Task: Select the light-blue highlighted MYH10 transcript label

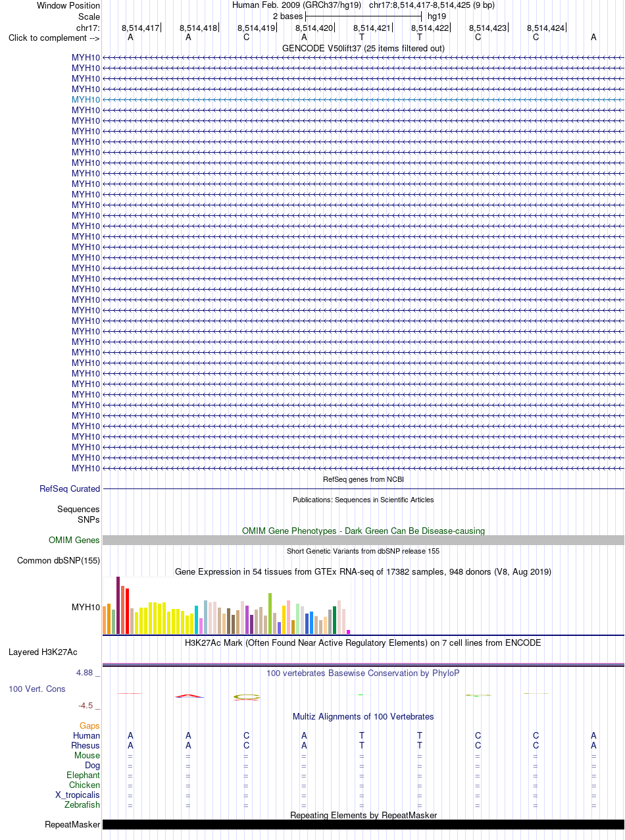Action: [86, 99]
